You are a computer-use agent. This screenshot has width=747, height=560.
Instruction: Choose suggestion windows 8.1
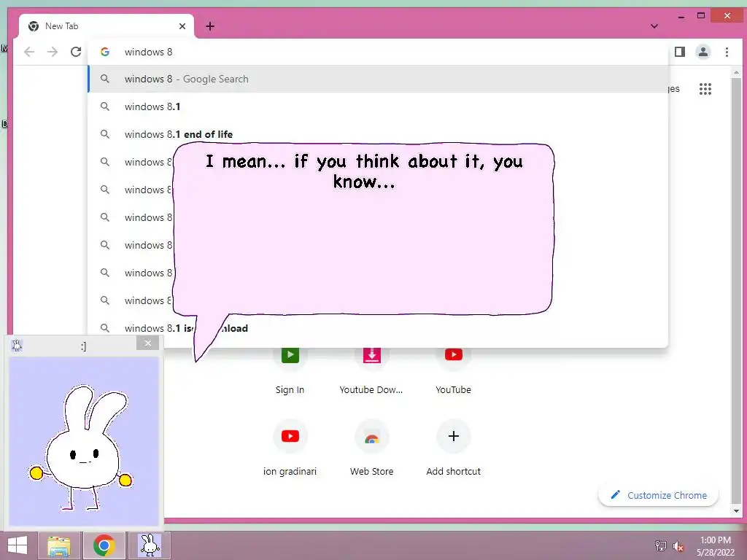click(379, 106)
